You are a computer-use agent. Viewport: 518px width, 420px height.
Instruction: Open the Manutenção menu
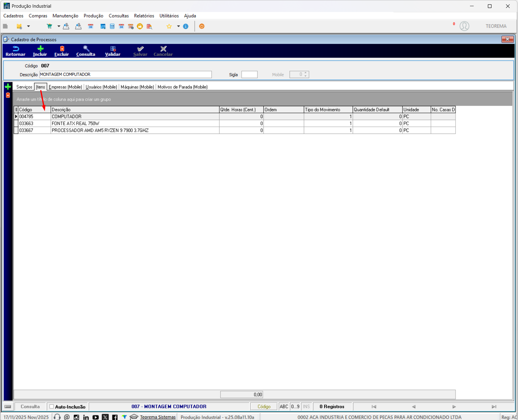coord(65,16)
